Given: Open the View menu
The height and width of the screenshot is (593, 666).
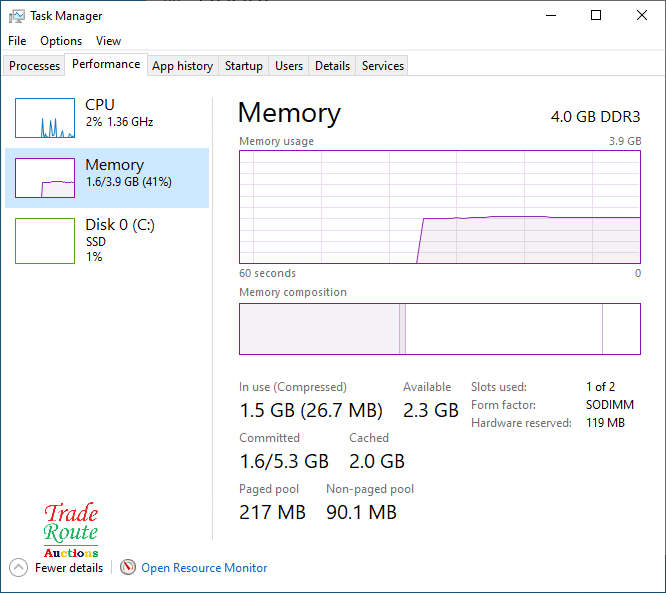Looking at the screenshot, I should (x=108, y=41).
